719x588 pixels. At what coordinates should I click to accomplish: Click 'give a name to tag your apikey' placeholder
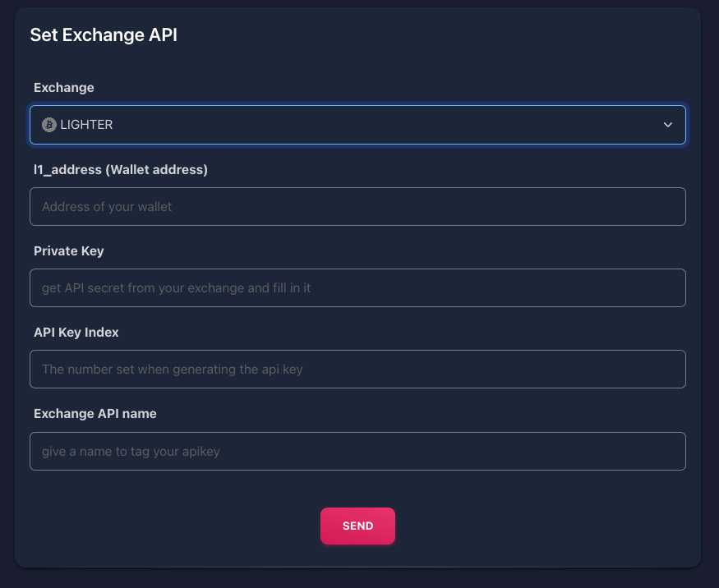[x=131, y=452]
